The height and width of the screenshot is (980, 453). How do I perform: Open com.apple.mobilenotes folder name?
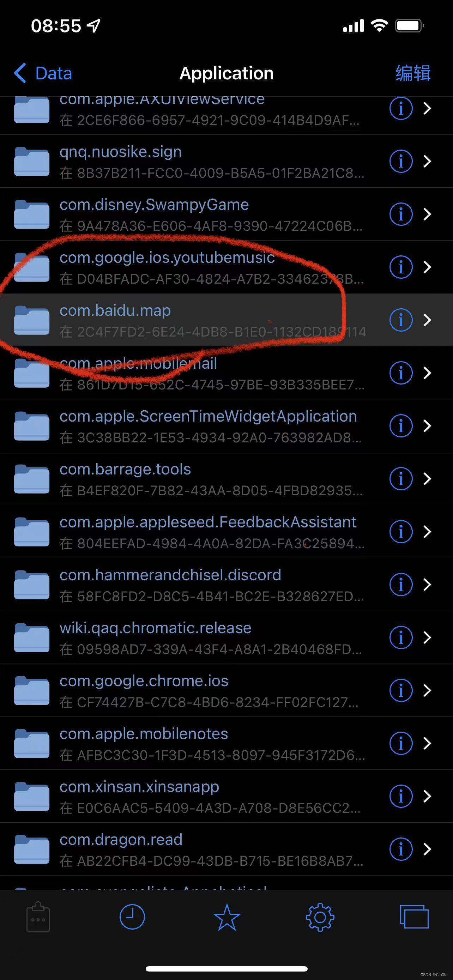tap(144, 734)
